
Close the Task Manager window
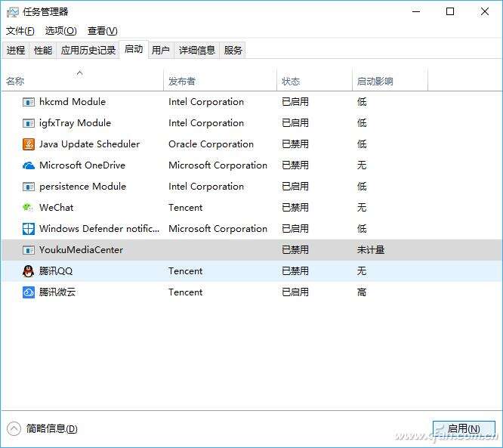coord(485,12)
